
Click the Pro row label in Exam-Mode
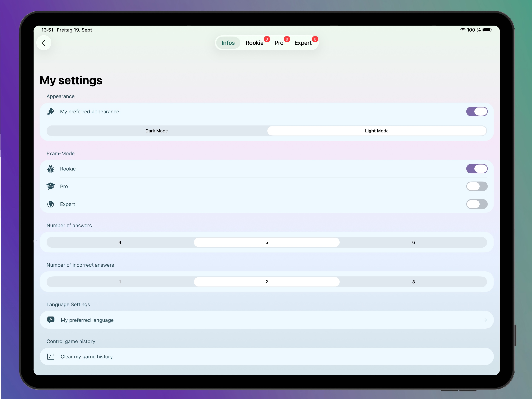[64, 186]
